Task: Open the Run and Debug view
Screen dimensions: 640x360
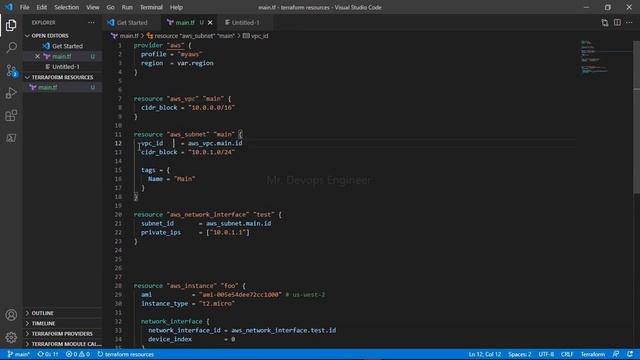Action: [x=11, y=93]
